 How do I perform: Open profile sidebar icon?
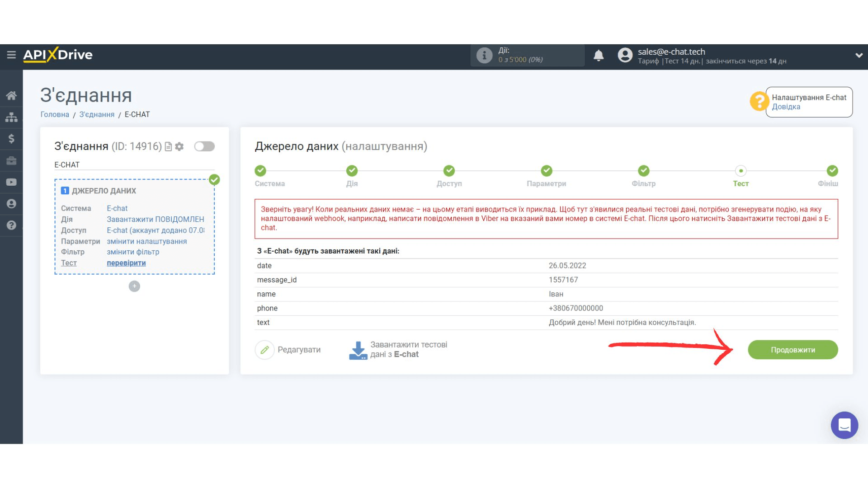[11, 204]
